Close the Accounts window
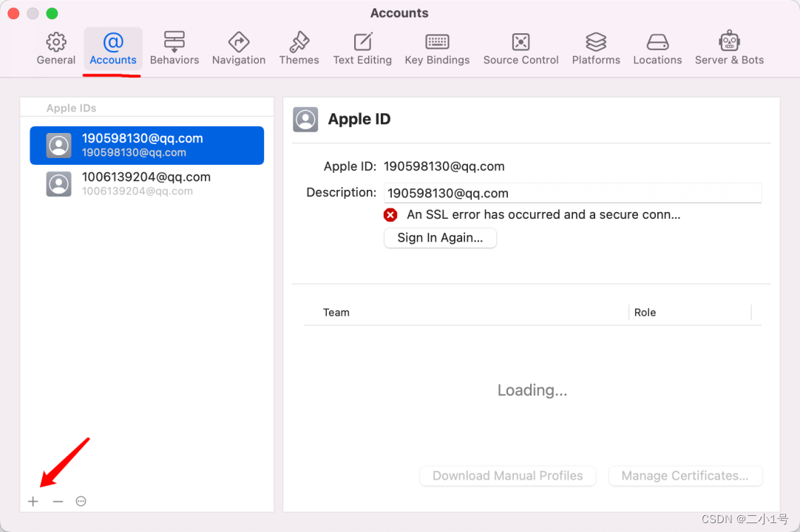This screenshot has height=532, width=800. coord(14,13)
